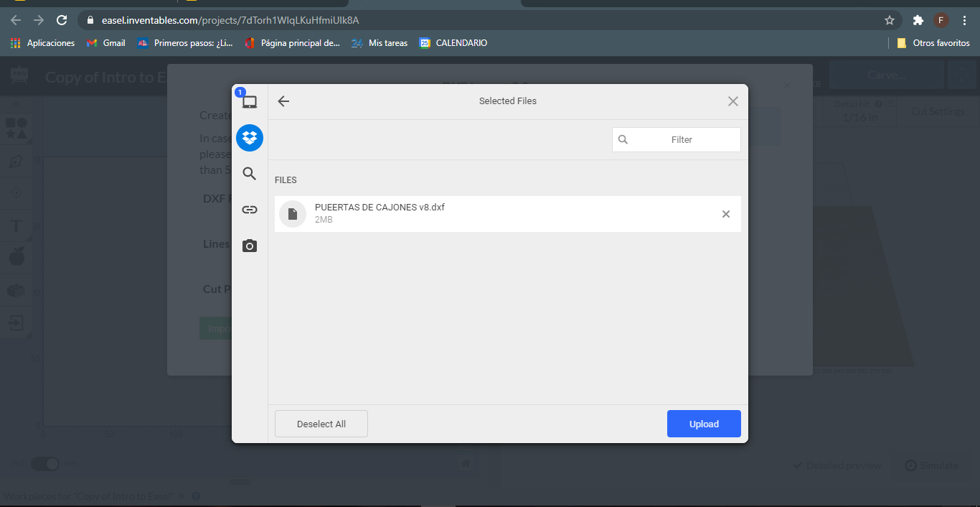The image size is (980, 507).
Task: Remove PUEERTAS DE CAJONES v8.dxf from selection
Action: pos(726,214)
